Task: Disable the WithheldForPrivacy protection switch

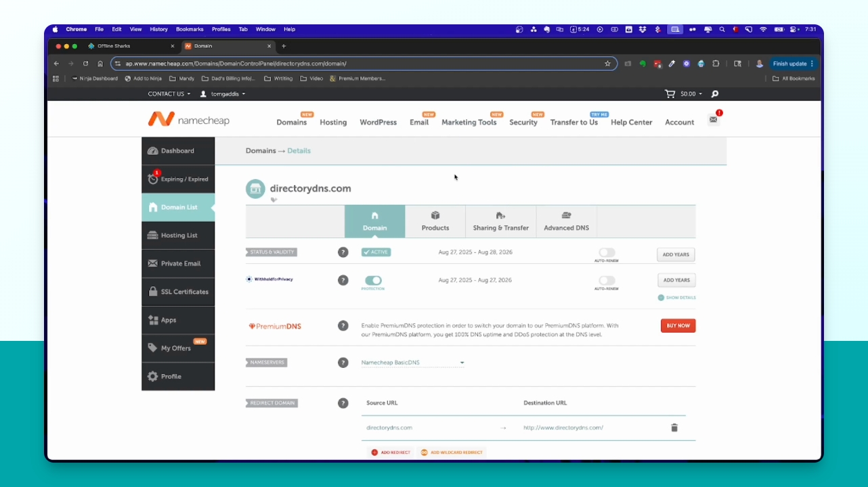Action: pyautogui.click(x=373, y=280)
